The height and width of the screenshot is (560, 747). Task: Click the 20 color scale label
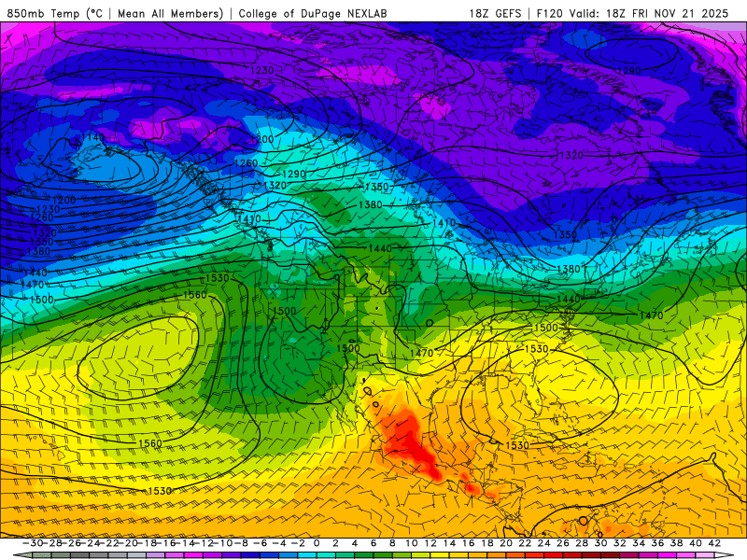(506, 543)
